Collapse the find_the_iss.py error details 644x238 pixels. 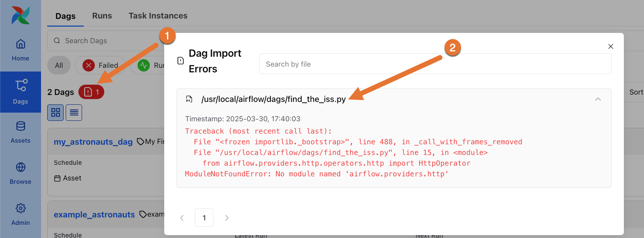click(598, 99)
